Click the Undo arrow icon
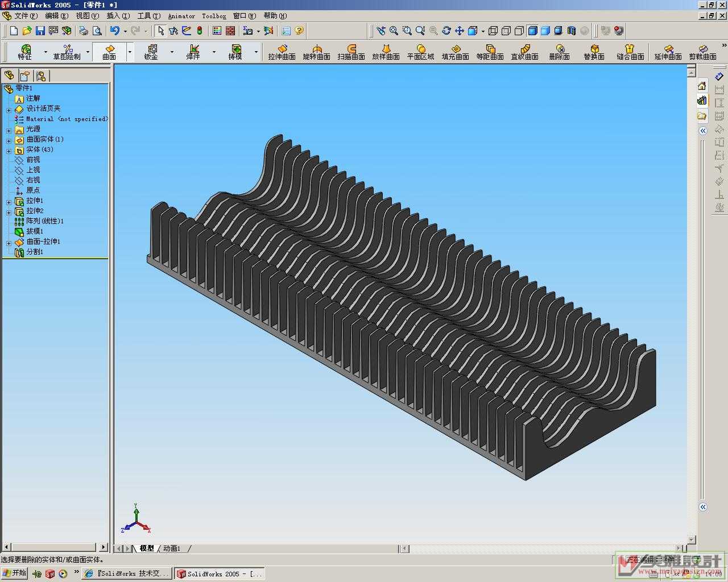The height and width of the screenshot is (582, 728). point(115,31)
